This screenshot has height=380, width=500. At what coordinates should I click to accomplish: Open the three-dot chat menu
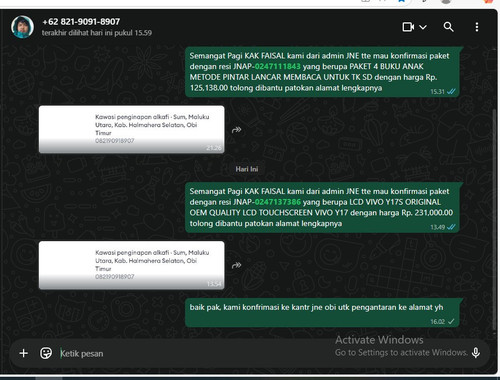coord(477,27)
